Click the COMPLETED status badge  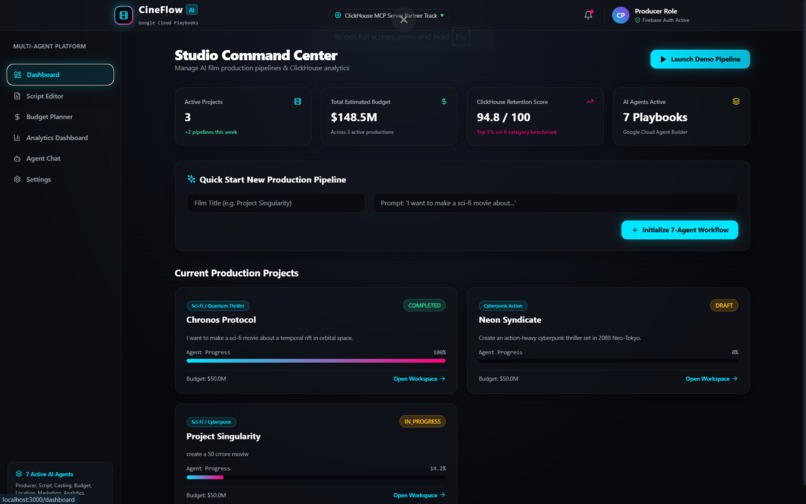click(x=424, y=305)
